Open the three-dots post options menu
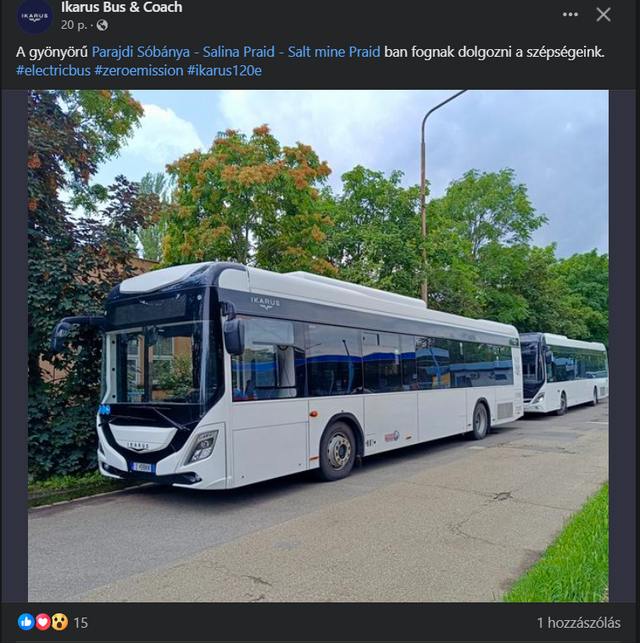 tap(570, 15)
